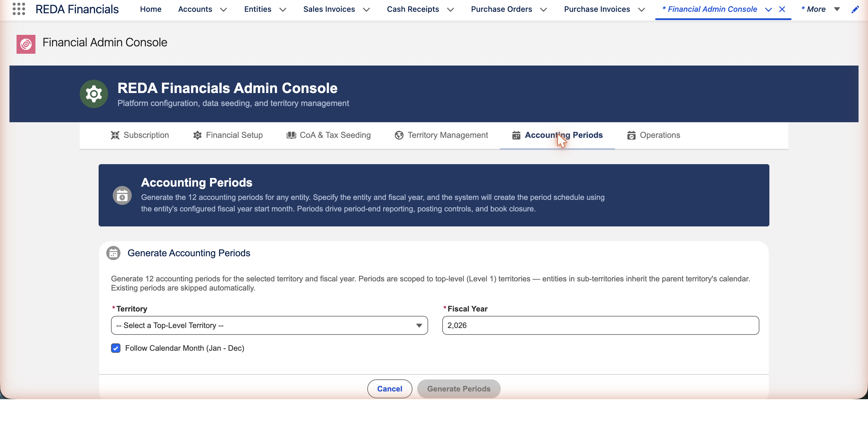The image size is (868, 434).
Task: Switch to CoA & Tax Seeding tab
Action: (329, 135)
